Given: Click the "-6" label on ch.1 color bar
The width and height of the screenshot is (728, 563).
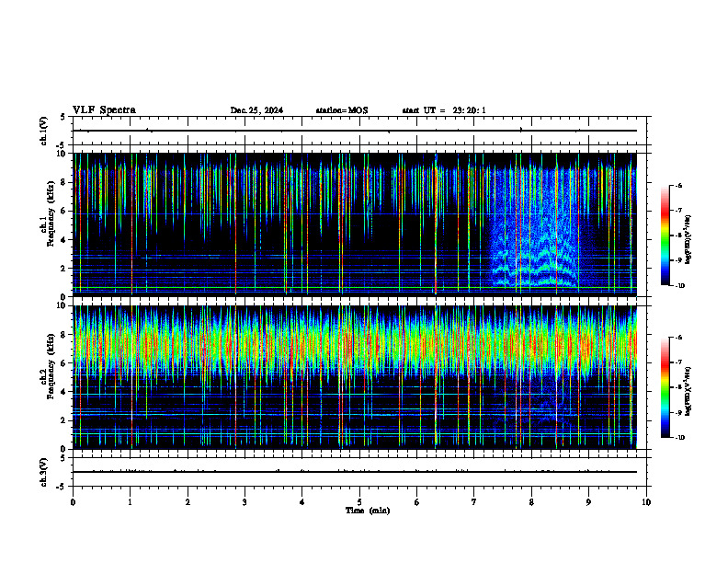Looking at the screenshot, I should point(678,186).
